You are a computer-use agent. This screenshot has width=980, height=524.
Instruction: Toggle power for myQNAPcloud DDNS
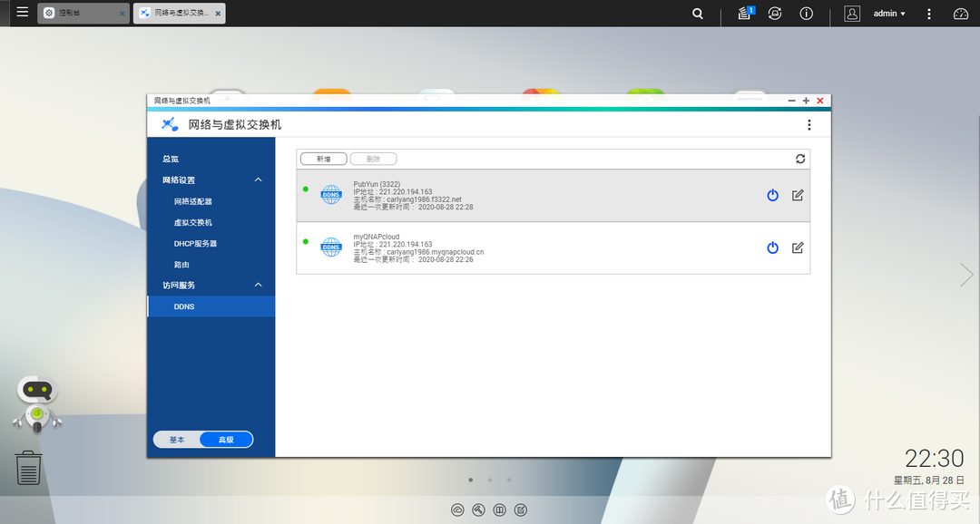pyautogui.click(x=772, y=247)
